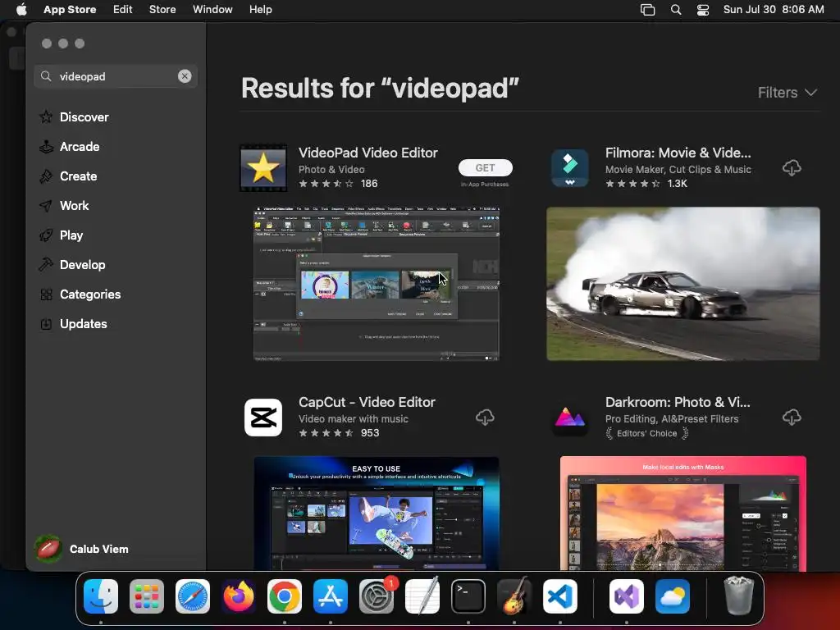
Task: Open the Trash from the Dock
Action: [739, 596]
